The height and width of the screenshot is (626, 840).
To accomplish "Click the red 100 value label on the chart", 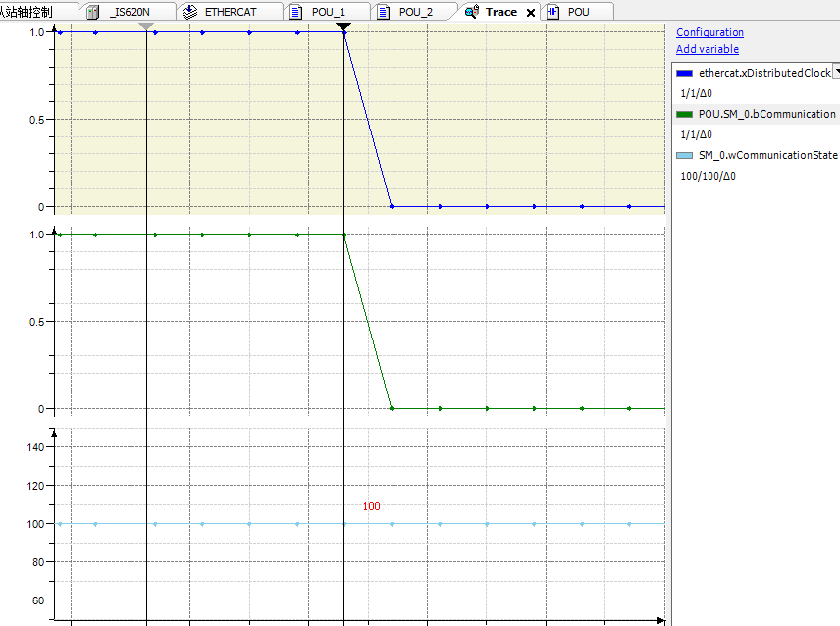I will point(371,506).
